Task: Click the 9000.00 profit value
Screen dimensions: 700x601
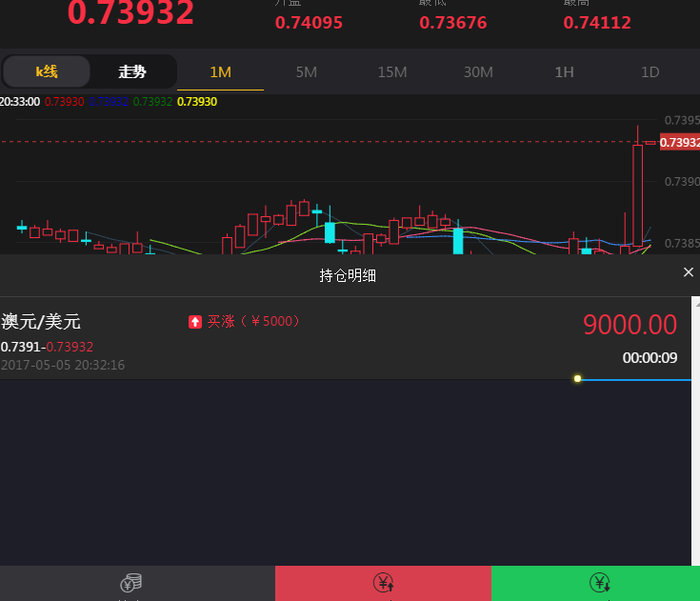Action: point(630,325)
